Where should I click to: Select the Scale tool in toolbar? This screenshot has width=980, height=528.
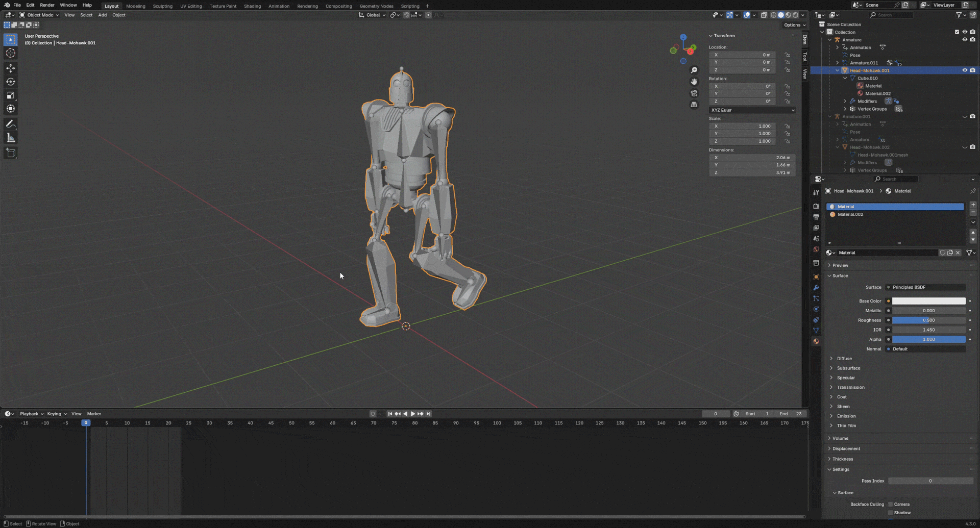11,95
